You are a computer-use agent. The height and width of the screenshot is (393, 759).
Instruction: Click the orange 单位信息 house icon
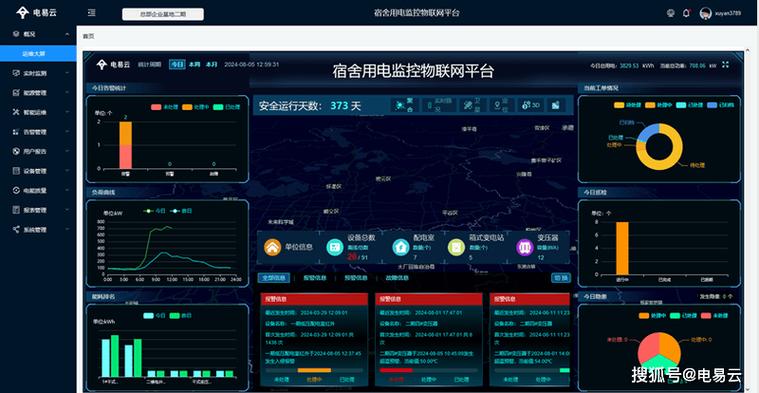tap(273, 247)
